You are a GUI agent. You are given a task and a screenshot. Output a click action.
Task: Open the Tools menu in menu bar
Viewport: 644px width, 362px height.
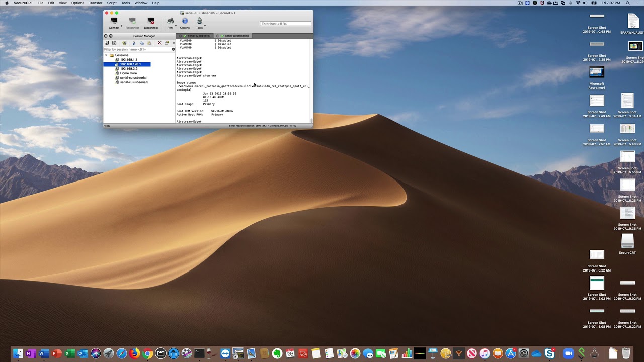coord(126,3)
